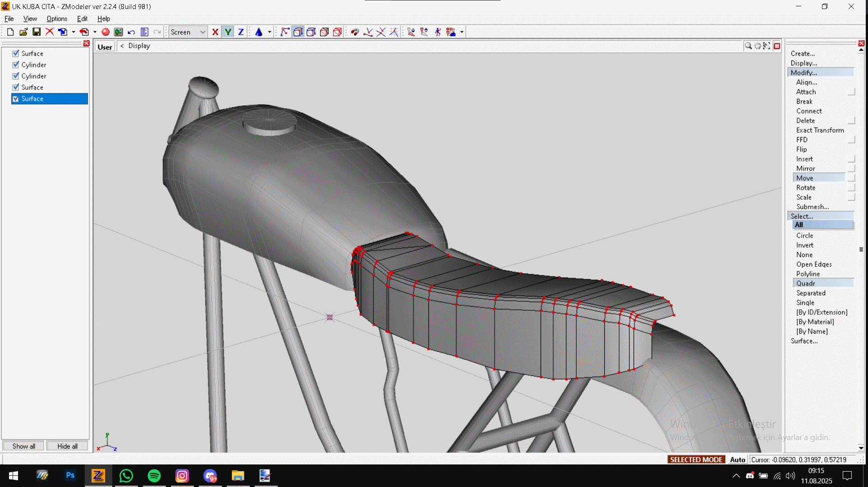
Task: Expand the Create... tools section
Action: 803,53
